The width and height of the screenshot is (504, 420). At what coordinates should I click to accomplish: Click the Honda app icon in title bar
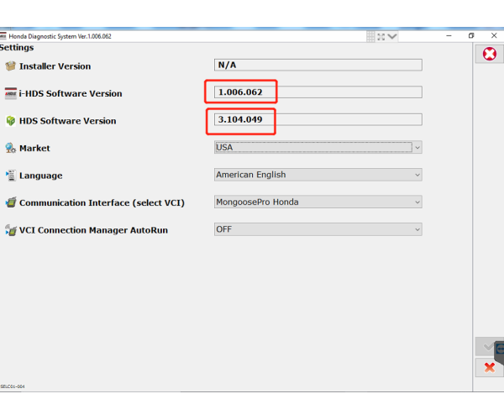(x=3, y=36)
